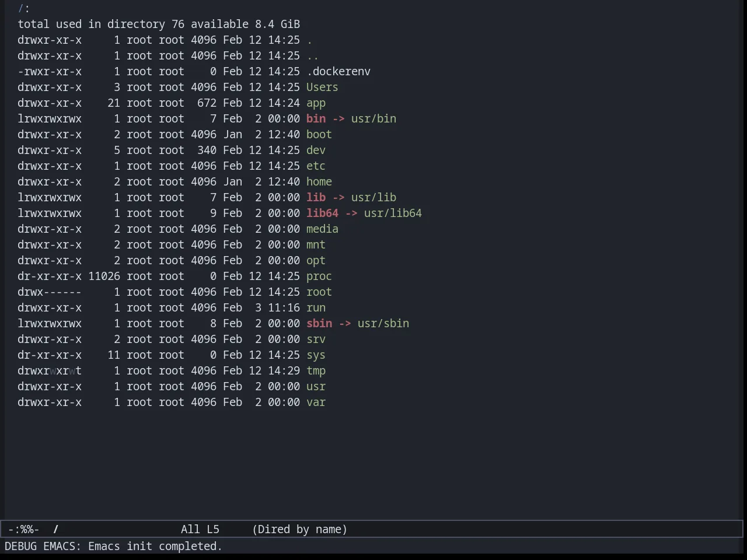Image resolution: width=747 pixels, height=560 pixels.
Task: Click the '/' buffer name in mode line
Action: point(56,529)
